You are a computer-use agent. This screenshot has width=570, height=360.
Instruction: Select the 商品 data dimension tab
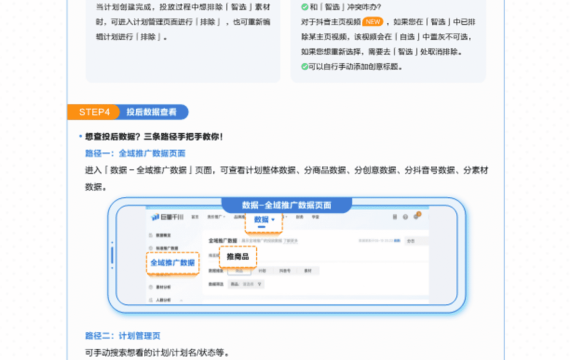(239, 271)
